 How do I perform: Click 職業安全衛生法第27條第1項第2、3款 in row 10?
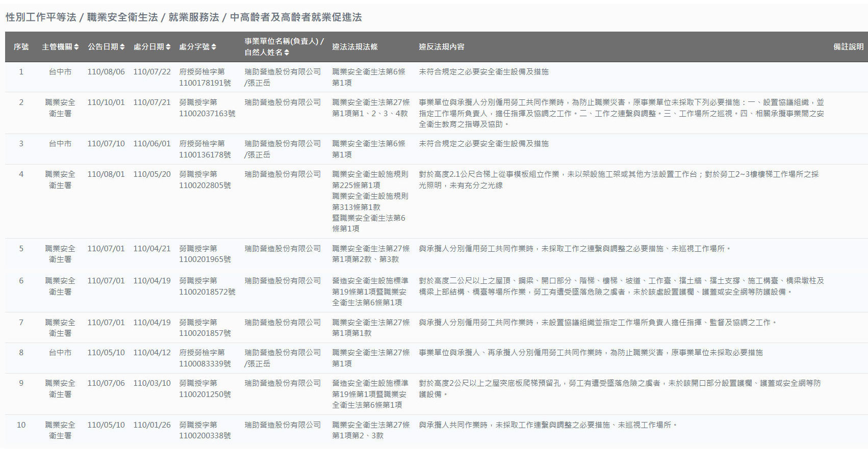click(371, 430)
